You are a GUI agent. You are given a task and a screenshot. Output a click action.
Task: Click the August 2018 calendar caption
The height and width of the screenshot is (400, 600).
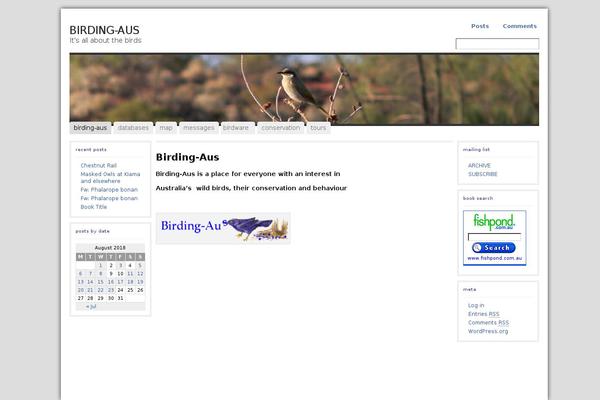tap(110, 248)
